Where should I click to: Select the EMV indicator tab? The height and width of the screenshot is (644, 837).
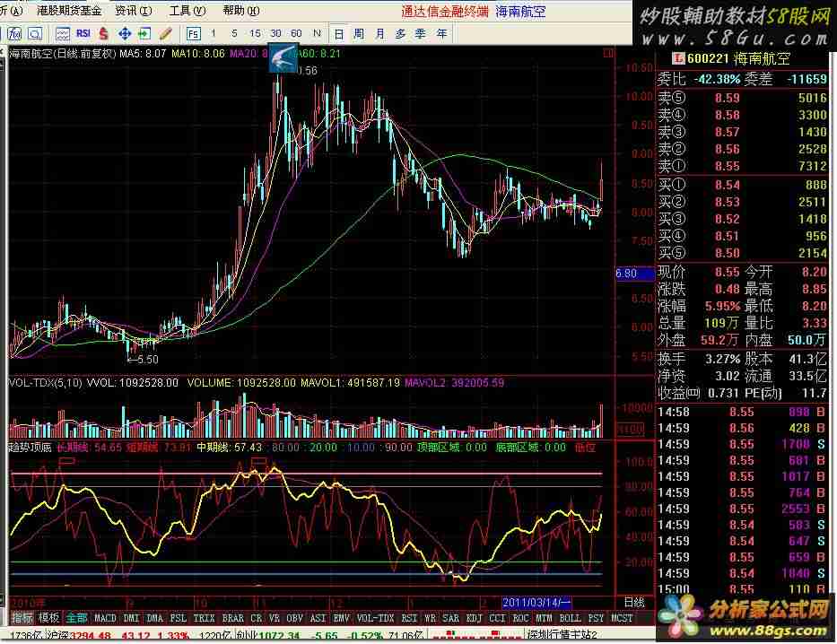(x=341, y=618)
